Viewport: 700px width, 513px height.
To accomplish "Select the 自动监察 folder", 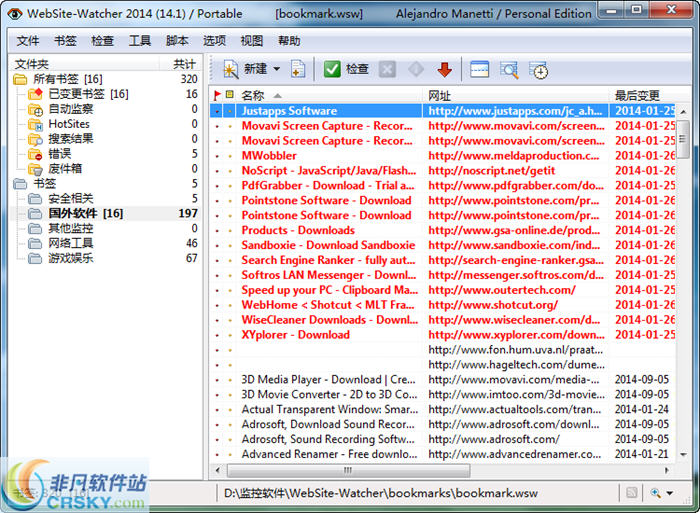I will [x=71, y=109].
